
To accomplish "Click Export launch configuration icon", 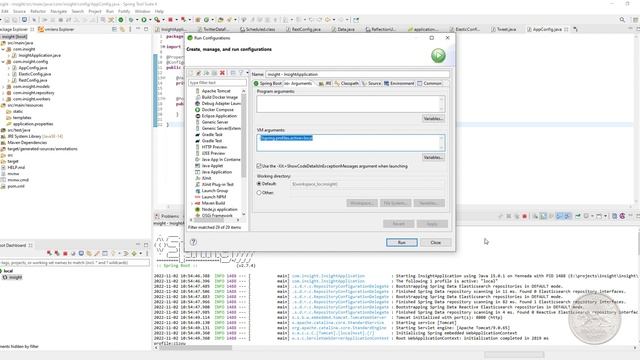I will [206, 73].
